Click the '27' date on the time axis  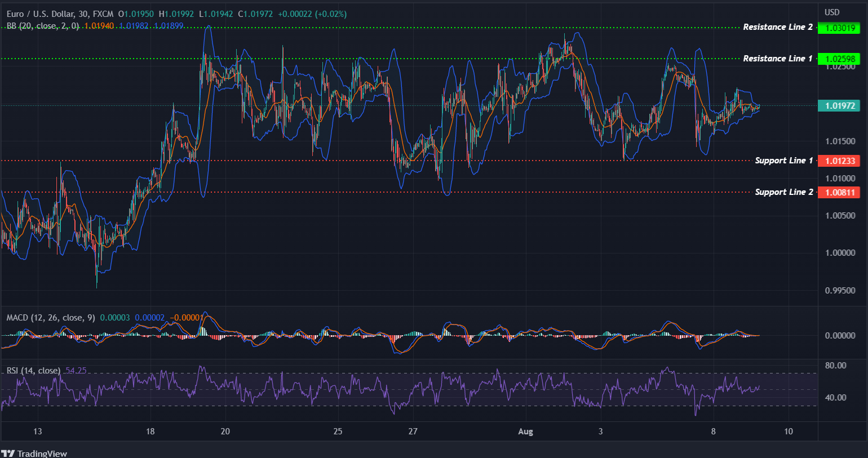tap(413, 432)
